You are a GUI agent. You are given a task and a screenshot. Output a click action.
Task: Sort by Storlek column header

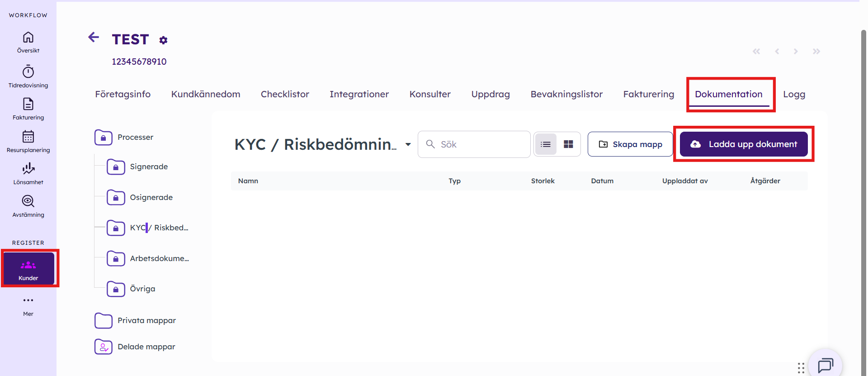(542, 181)
